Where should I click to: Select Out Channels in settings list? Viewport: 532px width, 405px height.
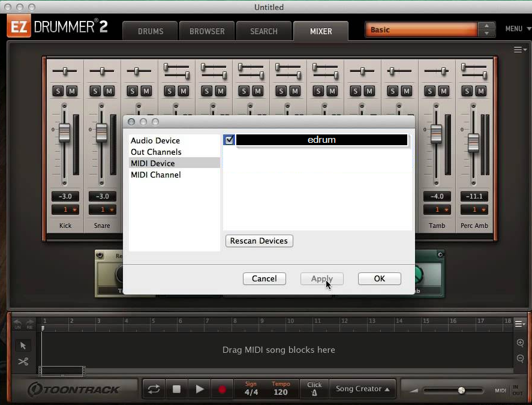[x=175, y=152]
